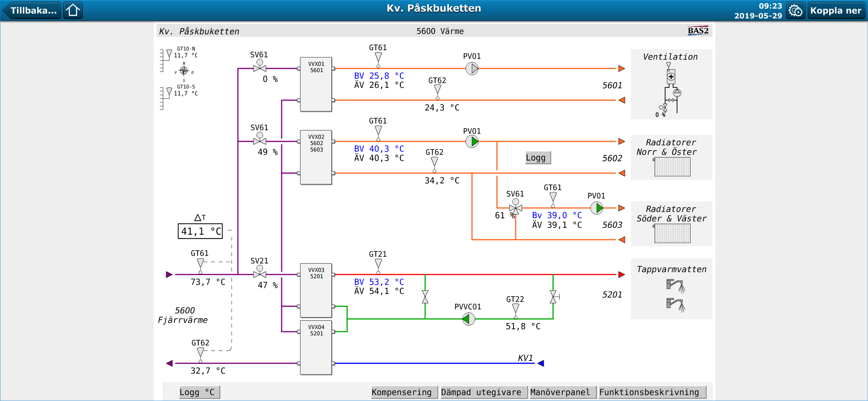Select shutoff valve right of GT22
Viewport: 868px width, 401px height.
[x=554, y=297]
